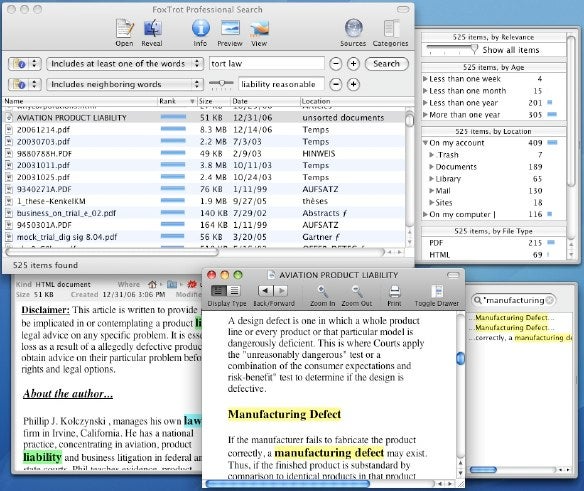Viewport: 584px width, 491px height.
Task: Expand 'Less than one year' category
Action: [425, 102]
